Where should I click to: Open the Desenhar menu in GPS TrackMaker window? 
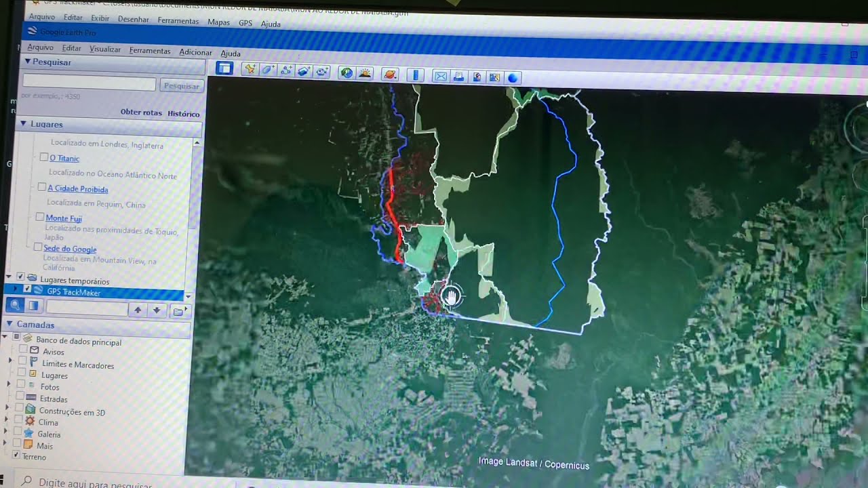pos(133,20)
